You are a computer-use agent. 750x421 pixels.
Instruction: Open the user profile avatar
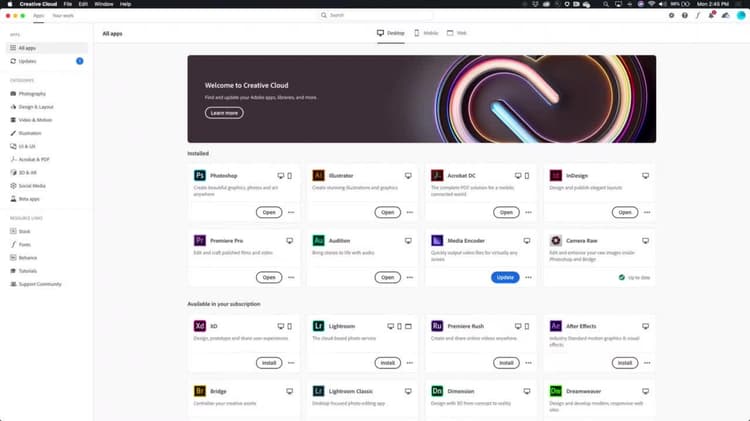pyautogui.click(x=741, y=15)
